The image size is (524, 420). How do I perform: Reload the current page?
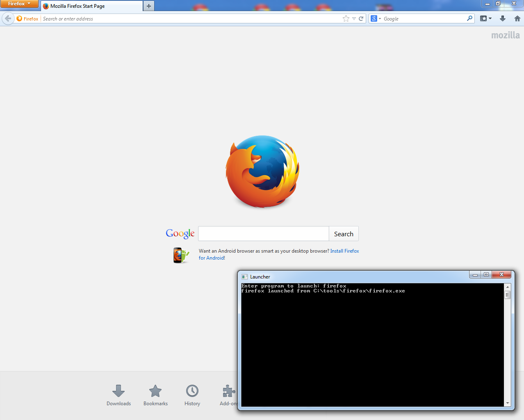361,18
